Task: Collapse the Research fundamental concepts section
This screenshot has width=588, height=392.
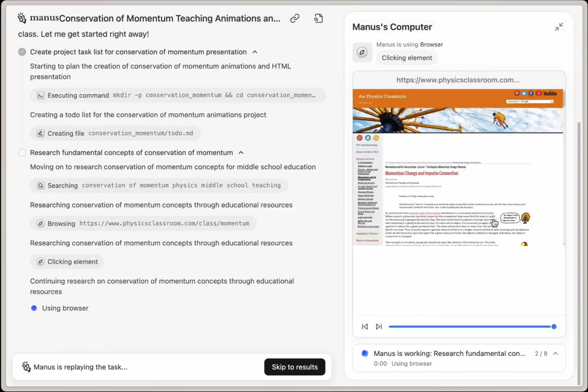Action: pyautogui.click(x=241, y=153)
